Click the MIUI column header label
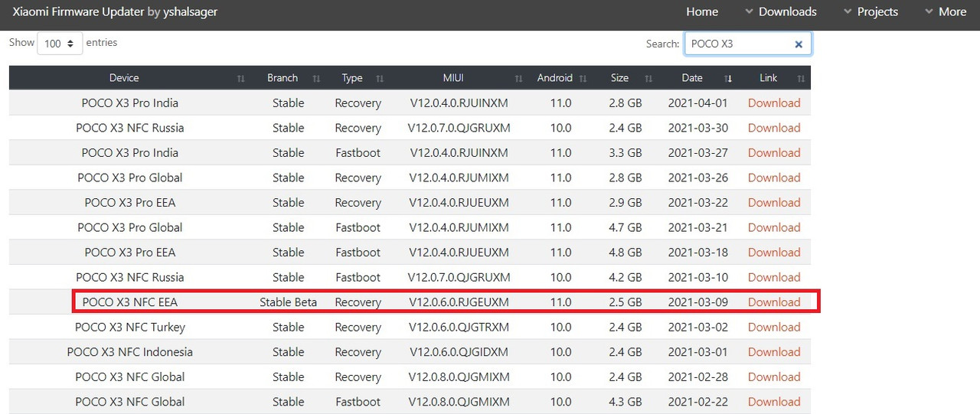Viewport: 980px width, 414px height. pos(453,78)
